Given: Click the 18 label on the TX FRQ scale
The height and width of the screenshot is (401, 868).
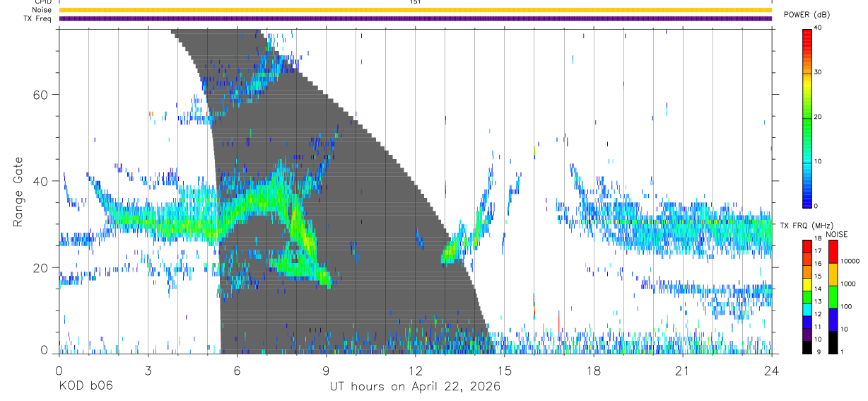Looking at the screenshot, I should pyautogui.click(x=818, y=240).
